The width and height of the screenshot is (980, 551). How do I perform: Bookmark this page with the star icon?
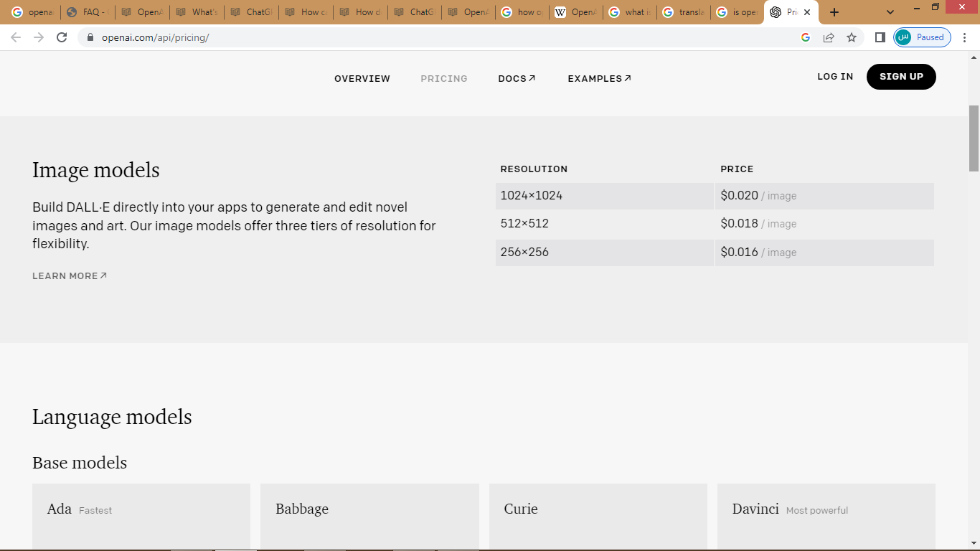pyautogui.click(x=852, y=37)
